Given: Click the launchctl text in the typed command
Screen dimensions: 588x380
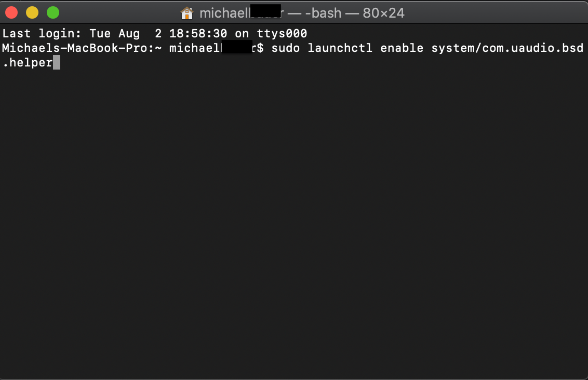Looking at the screenshot, I should pos(340,48).
